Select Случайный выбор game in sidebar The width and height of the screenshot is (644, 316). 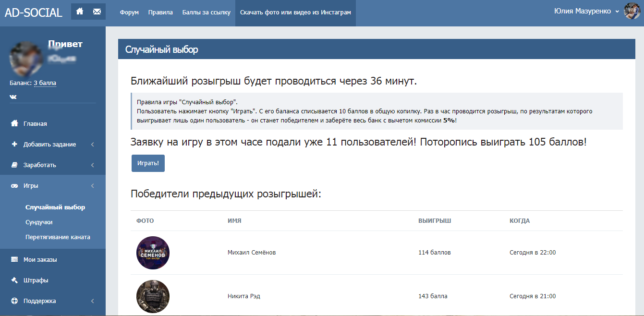coord(55,207)
